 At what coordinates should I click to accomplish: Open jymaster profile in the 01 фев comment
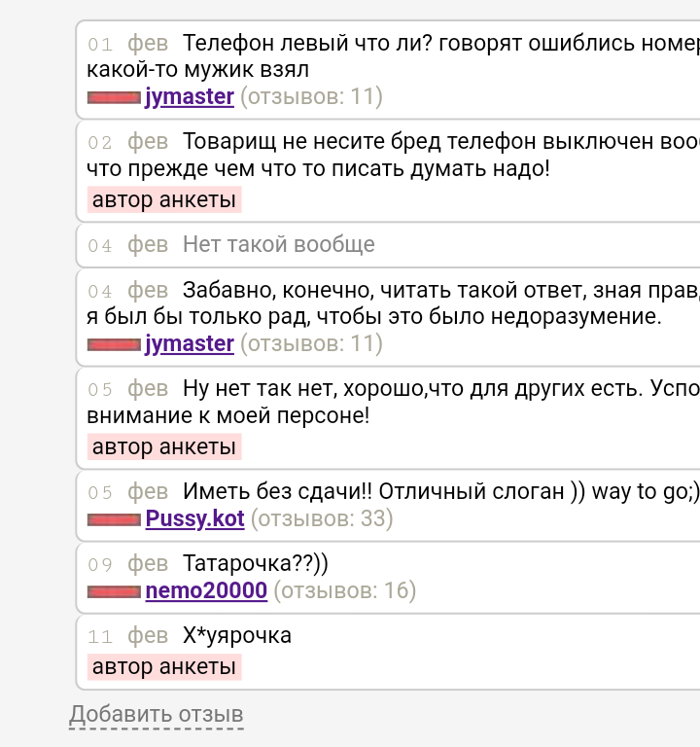click(x=190, y=96)
